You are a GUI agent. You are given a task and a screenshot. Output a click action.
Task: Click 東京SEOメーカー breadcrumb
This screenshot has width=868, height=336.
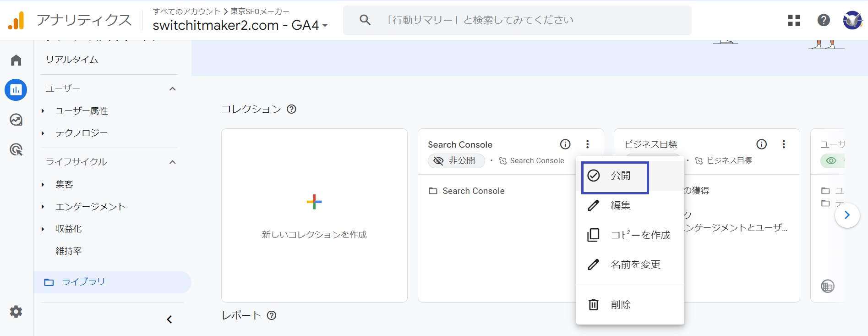click(260, 11)
